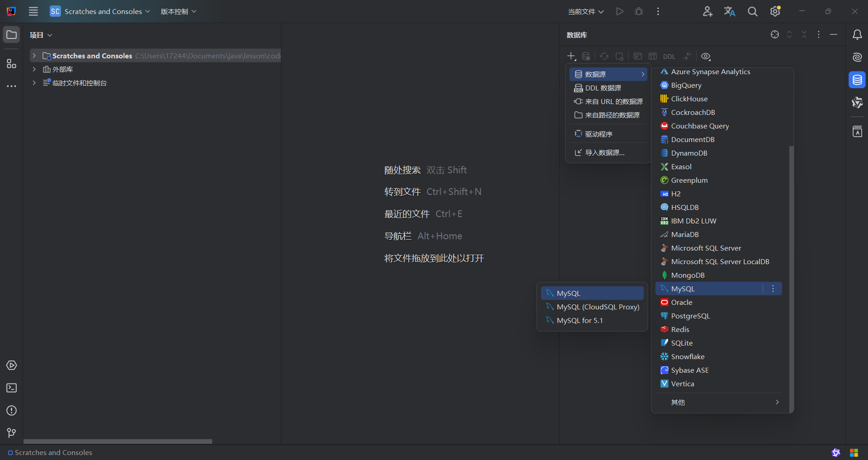Open the Structure tool window icon
This screenshot has height=460, width=868.
12,64
